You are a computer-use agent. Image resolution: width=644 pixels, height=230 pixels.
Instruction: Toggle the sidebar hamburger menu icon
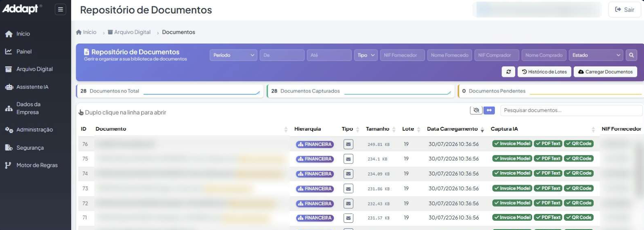pyautogui.click(x=61, y=9)
